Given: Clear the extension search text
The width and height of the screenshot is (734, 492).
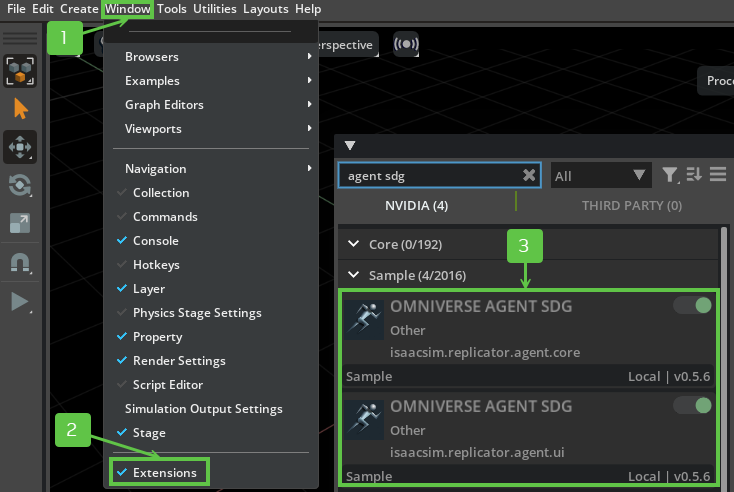Looking at the screenshot, I should [x=529, y=175].
